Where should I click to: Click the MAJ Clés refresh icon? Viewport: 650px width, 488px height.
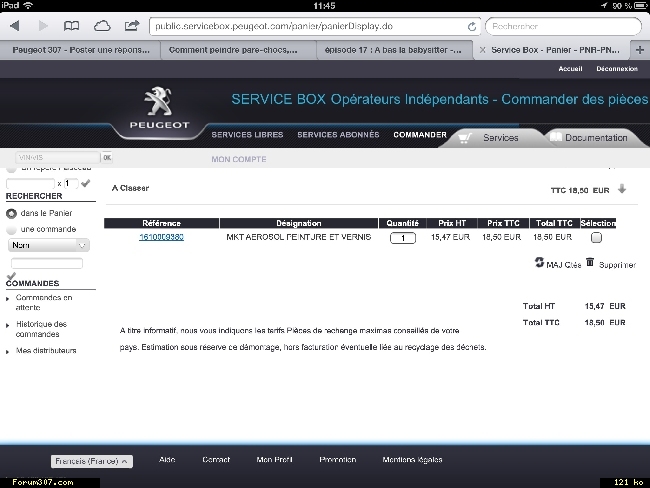tap(539, 262)
